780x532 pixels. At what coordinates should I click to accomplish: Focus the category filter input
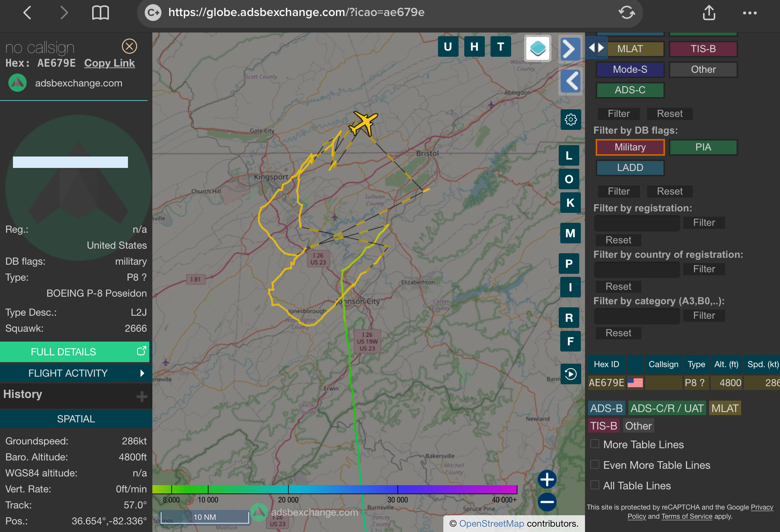[637, 316]
